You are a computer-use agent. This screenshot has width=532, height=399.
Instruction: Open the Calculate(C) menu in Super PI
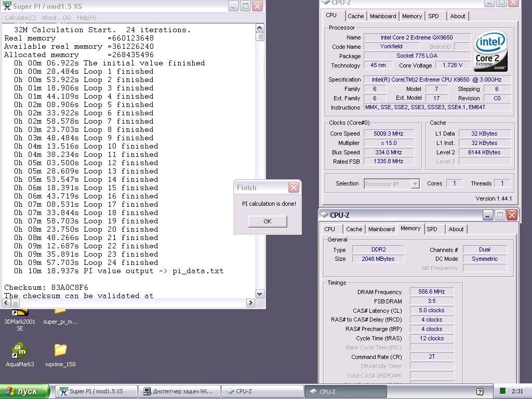[20, 18]
